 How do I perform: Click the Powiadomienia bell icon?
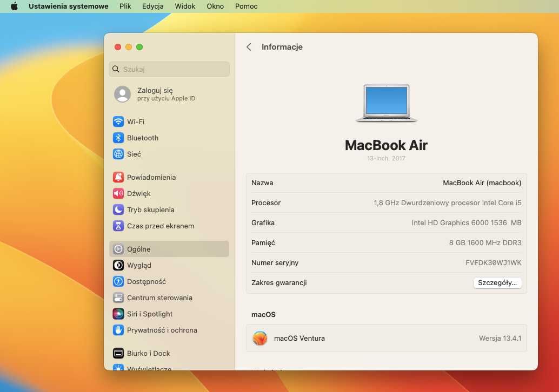click(118, 177)
